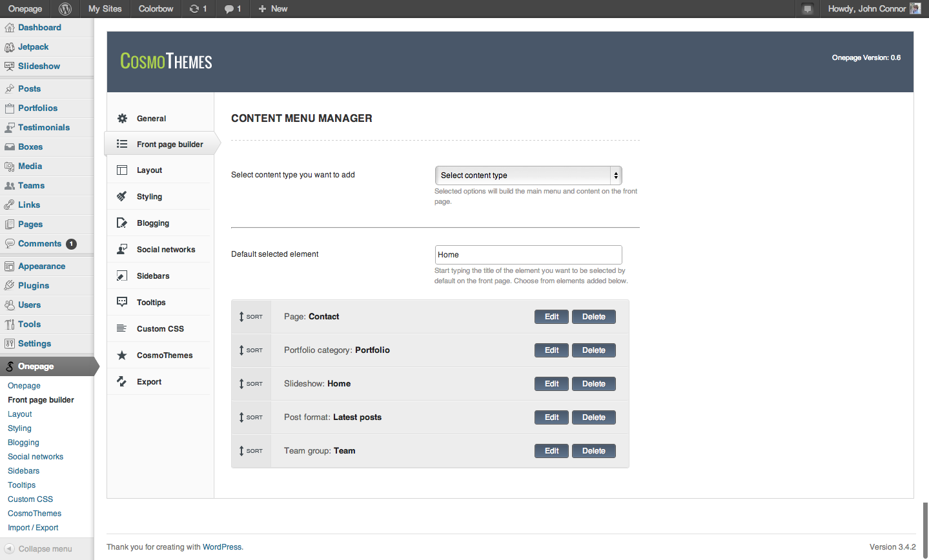
Task: Click the sort arrow icon for Contact row
Action: [x=241, y=317]
